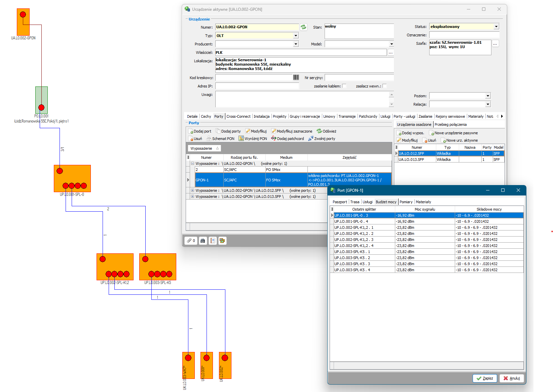
Task: Click the Oznaczenie input field
Action: pyautogui.click(x=464, y=35)
